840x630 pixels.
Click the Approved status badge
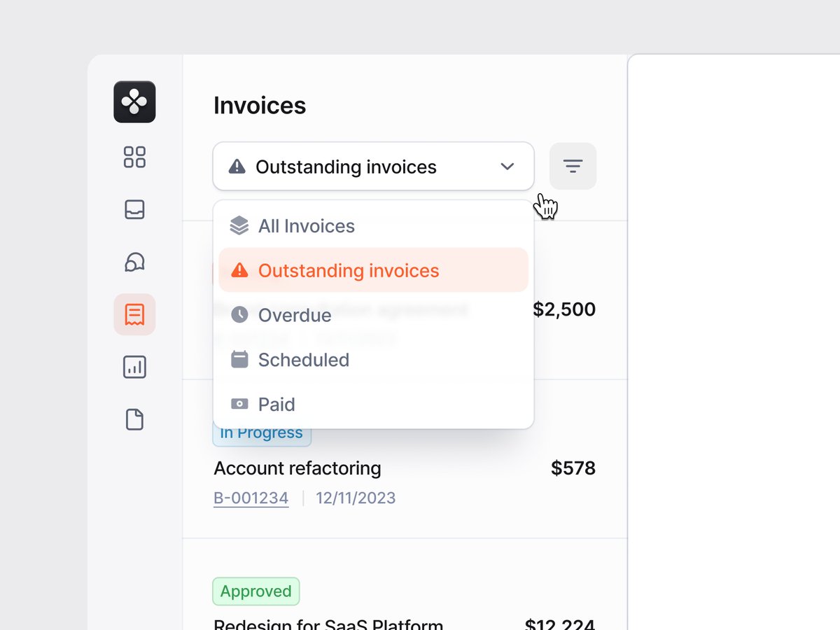click(x=256, y=591)
